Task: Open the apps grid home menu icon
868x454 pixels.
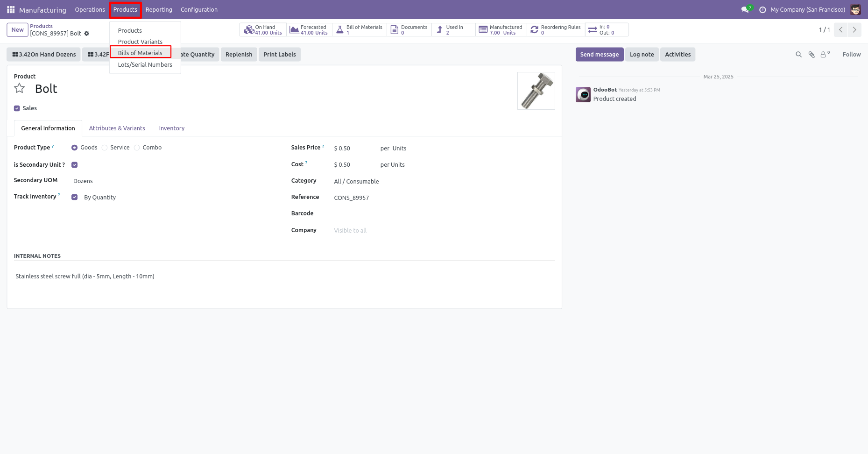Action: [x=11, y=9]
